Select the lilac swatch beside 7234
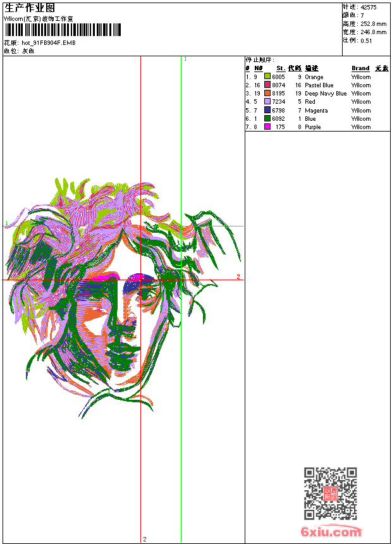Viewport: 392px width, 544px height. [x=267, y=101]
